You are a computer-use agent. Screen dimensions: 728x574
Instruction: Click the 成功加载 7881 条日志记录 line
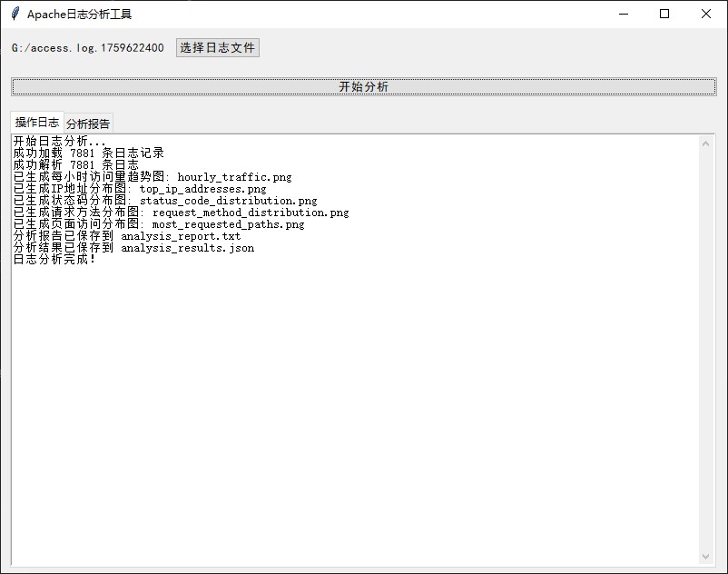(89, 153)
